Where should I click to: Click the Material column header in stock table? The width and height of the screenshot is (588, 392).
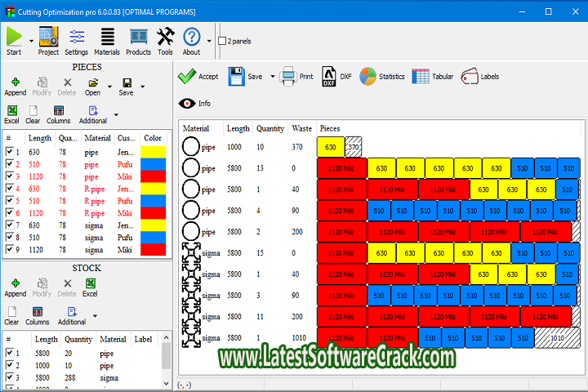(x=114, y=340)
